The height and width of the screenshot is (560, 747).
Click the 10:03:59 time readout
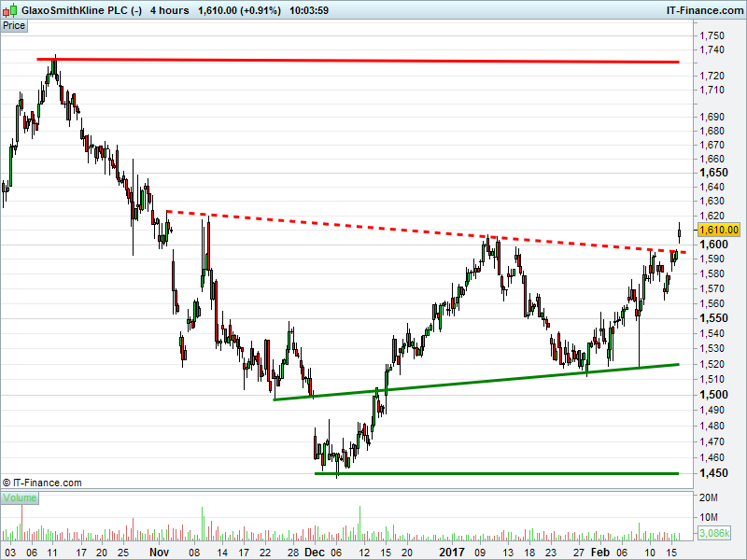[309, 10]
